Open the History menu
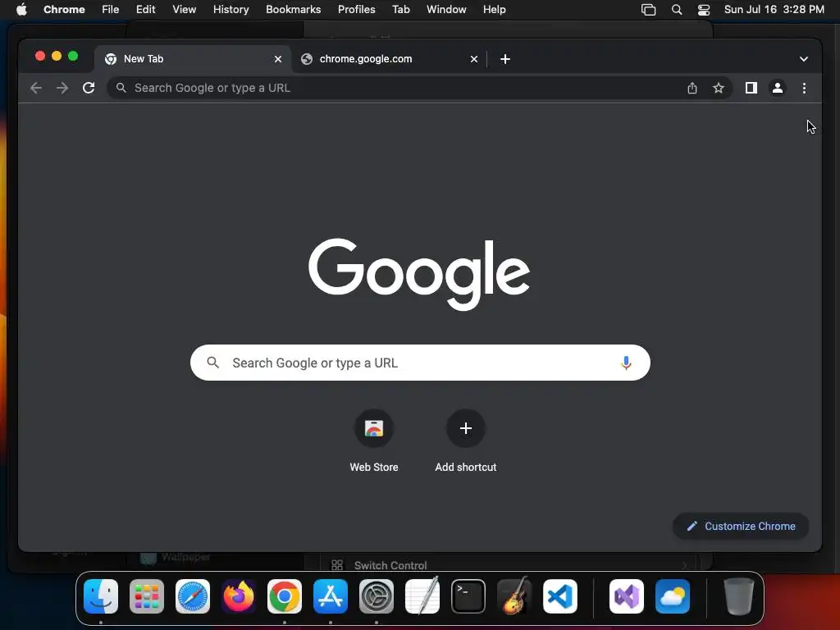 231,10
